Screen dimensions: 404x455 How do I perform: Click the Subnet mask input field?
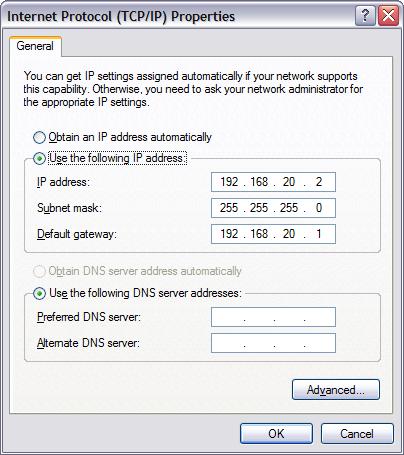[273, 208]
